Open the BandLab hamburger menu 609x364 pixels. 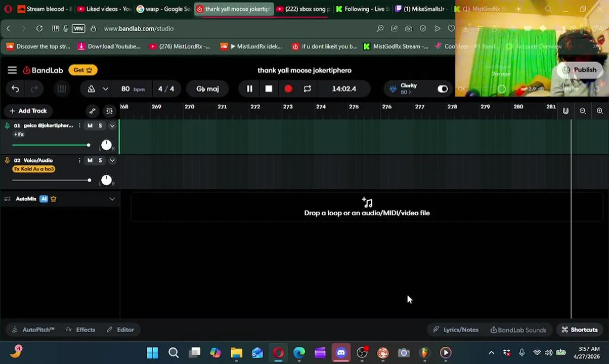(12, 70)
